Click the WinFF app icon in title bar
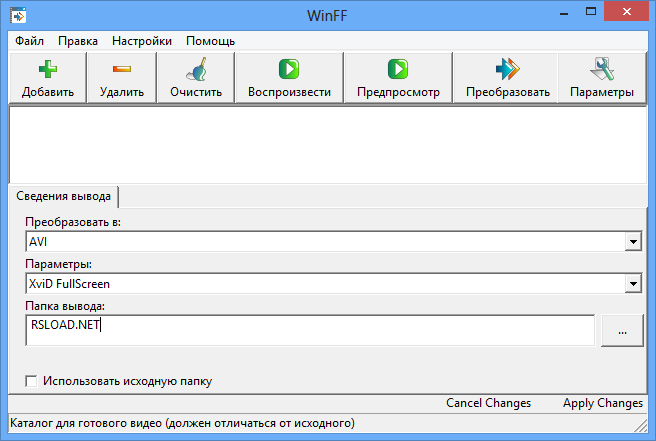This screenshot has width=656, height=441. 18,15
